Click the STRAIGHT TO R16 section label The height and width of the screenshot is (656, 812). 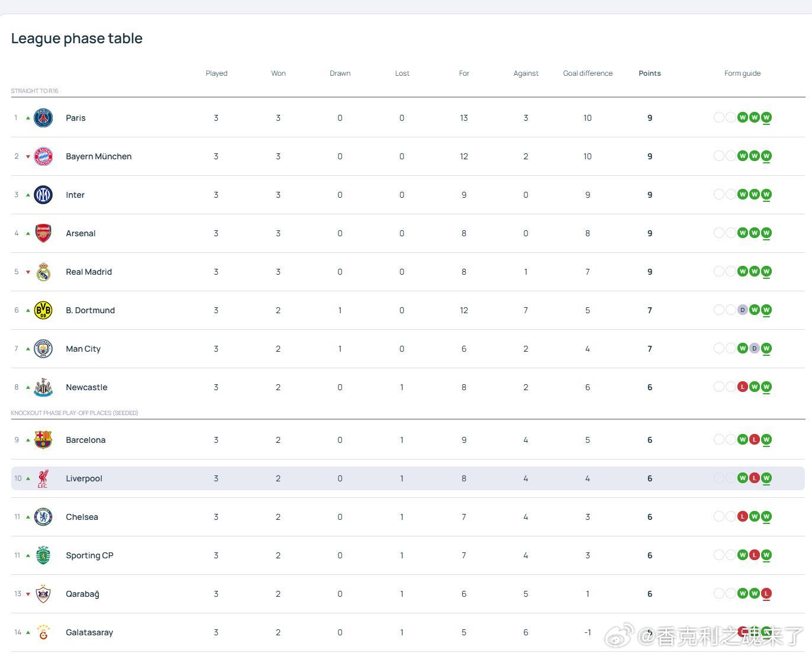pyautogui.click(x=34, y=91)
